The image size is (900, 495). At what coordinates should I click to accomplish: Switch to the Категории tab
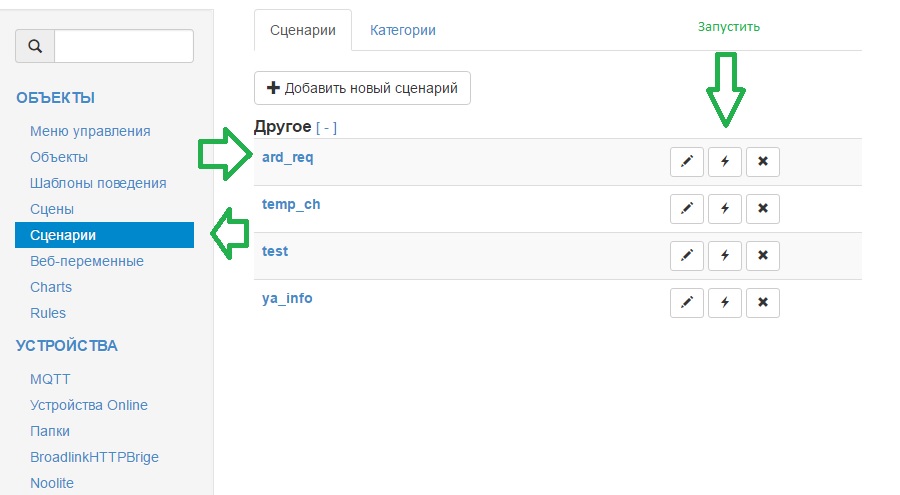(403, 30)
